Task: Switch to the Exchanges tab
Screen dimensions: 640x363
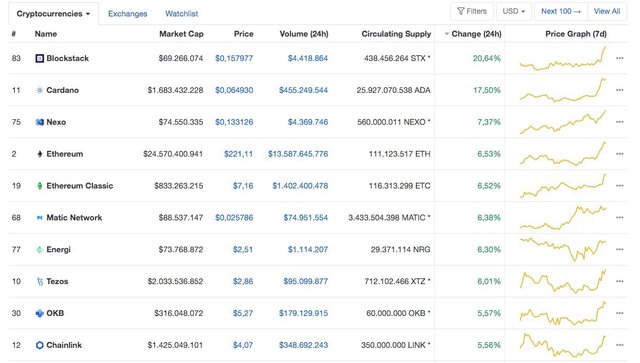Action: 127,13
